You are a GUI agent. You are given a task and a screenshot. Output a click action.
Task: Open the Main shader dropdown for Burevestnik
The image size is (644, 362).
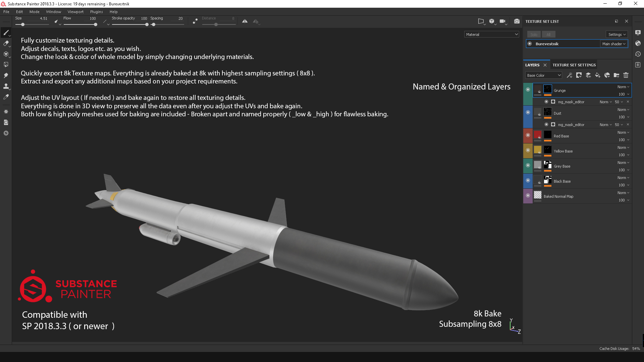point(614,44)
